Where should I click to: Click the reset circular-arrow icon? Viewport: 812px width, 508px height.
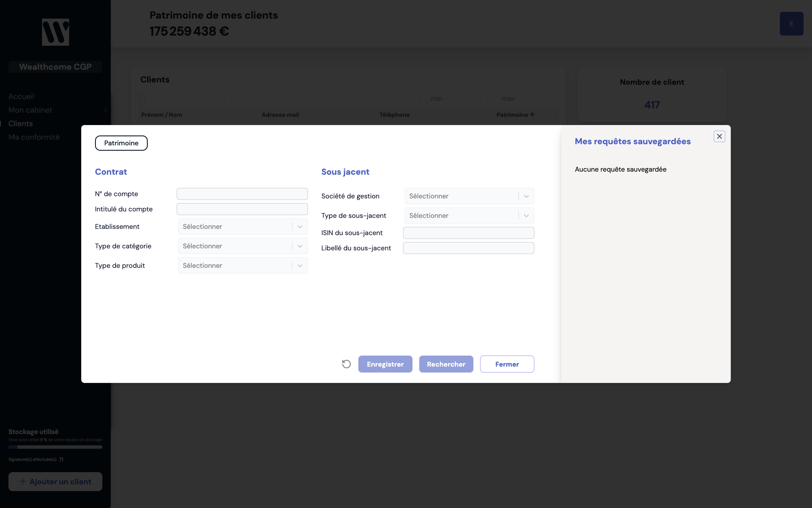[x=346, y=364]
